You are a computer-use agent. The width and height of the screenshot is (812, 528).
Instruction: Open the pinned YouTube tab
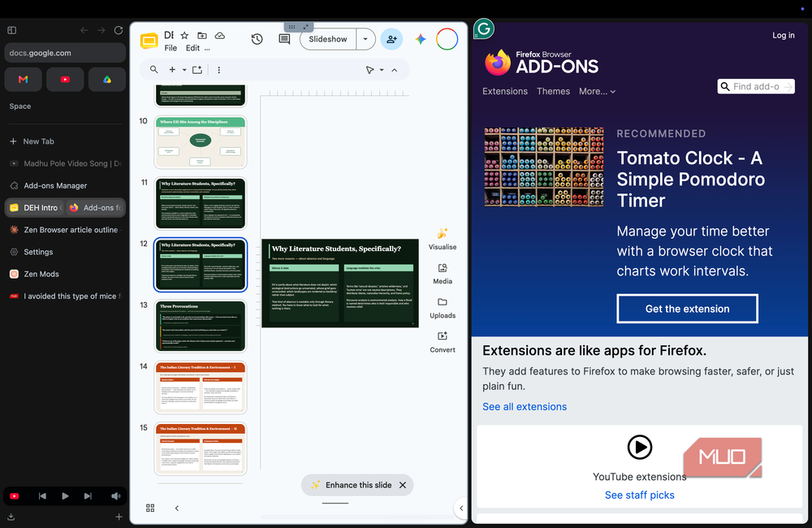[x=65, y=80]
